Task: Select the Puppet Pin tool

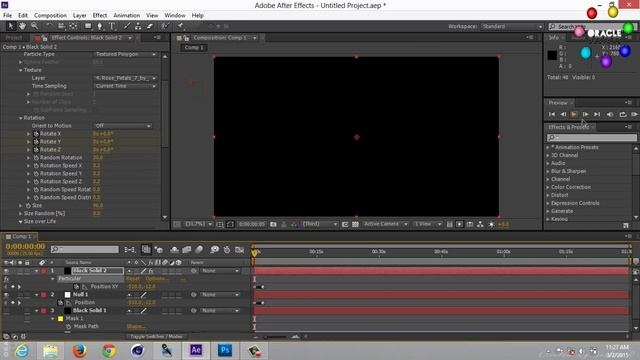Action: click(180, 26)
